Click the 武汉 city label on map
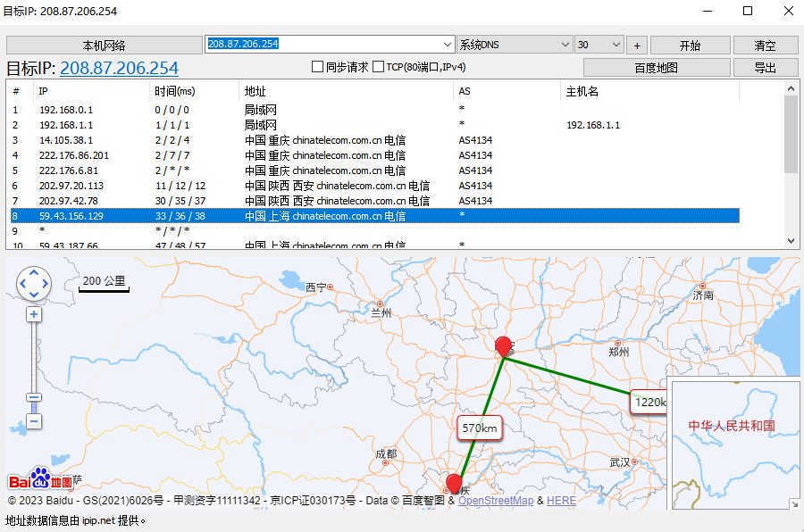 tap(620, 461)
